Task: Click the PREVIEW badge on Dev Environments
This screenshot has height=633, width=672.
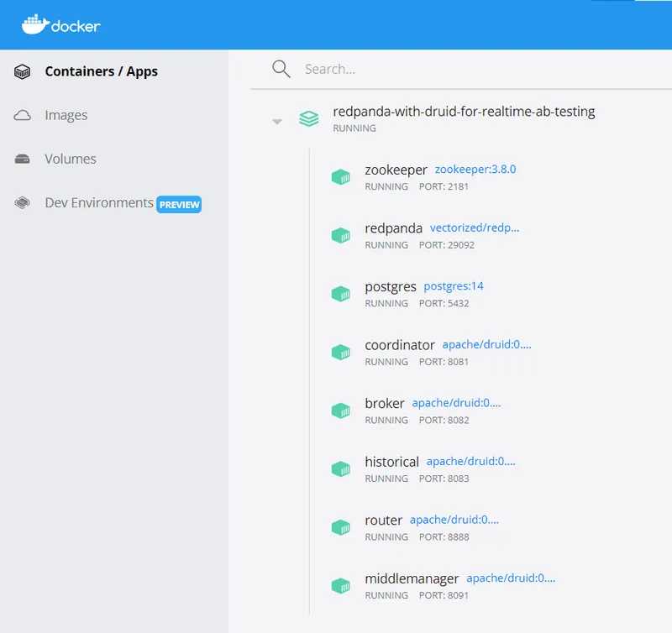Action: (179, 203)
